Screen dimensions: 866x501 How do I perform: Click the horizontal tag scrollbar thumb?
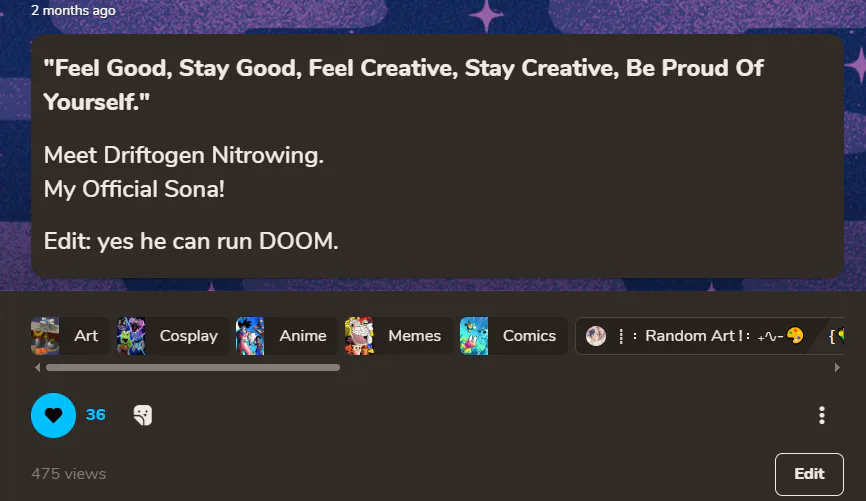193,367
